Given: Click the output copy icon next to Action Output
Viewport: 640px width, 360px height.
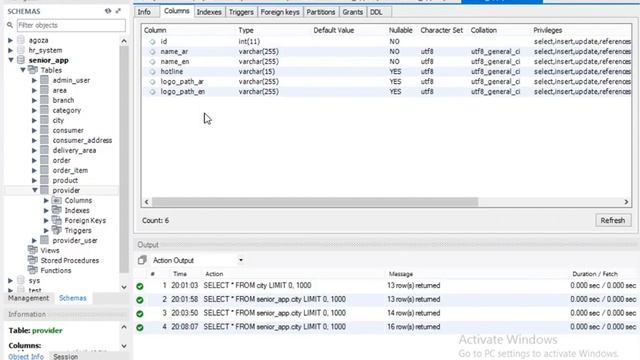Looking at the screenshot, I should pos(142,260).
